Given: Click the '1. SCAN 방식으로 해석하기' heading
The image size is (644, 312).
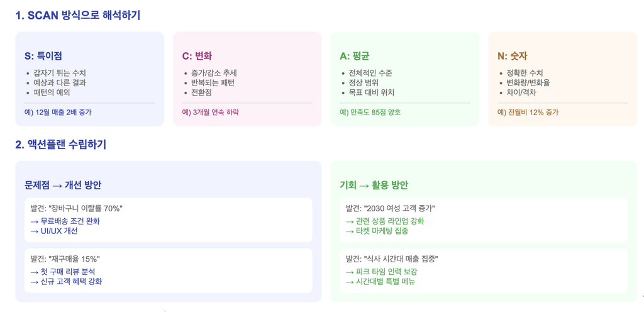Looking at the screenshot, I should (x=78, y=16).
